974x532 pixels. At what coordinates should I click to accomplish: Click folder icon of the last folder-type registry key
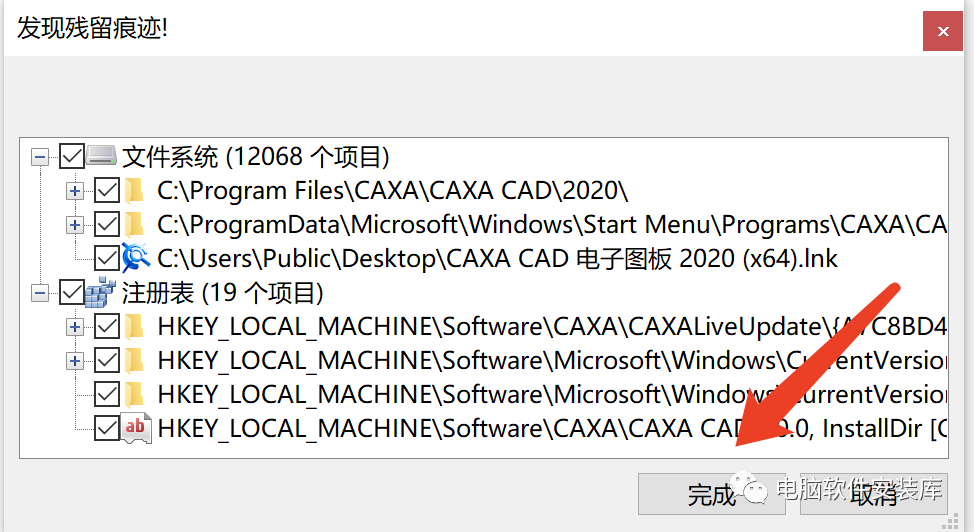click(134, 394)
